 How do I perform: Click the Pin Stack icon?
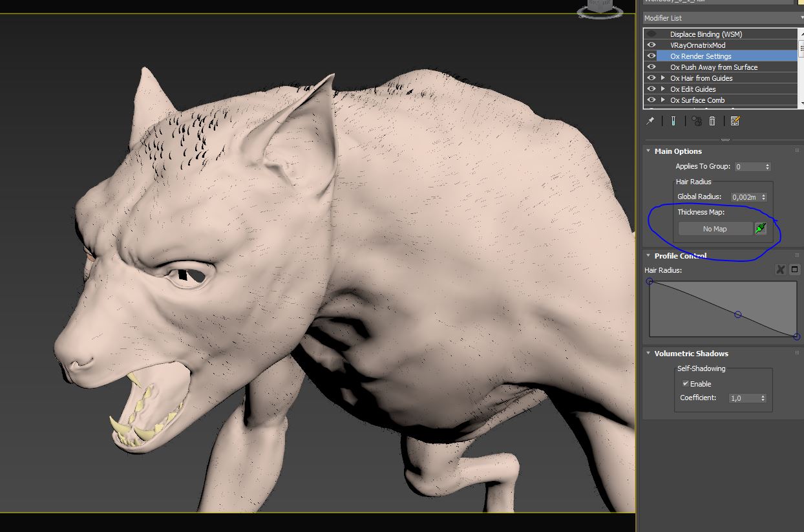point(651,121)
